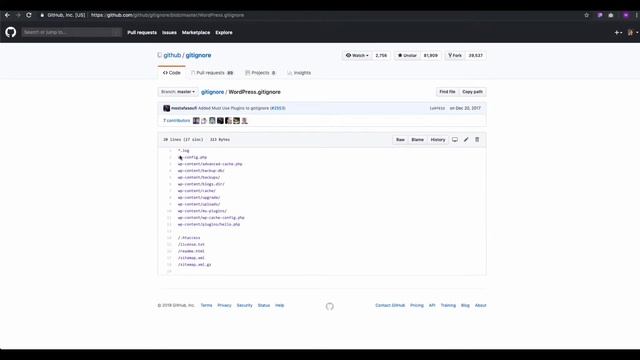Expand the user avatar menu
640x360 pixels.
633,33
